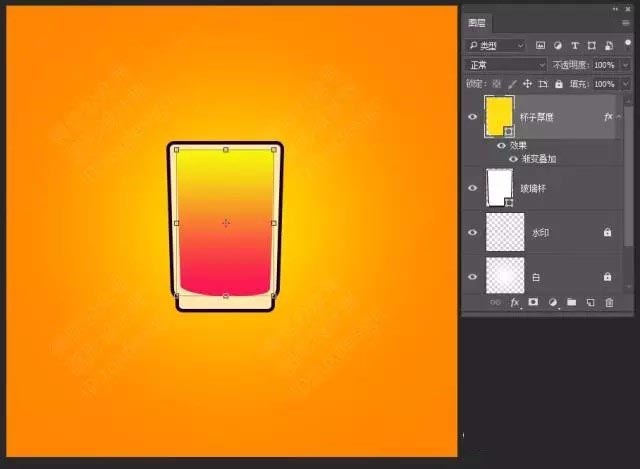
Task: Click the 不透明度 opacity value field
Action: click(605, 65)
